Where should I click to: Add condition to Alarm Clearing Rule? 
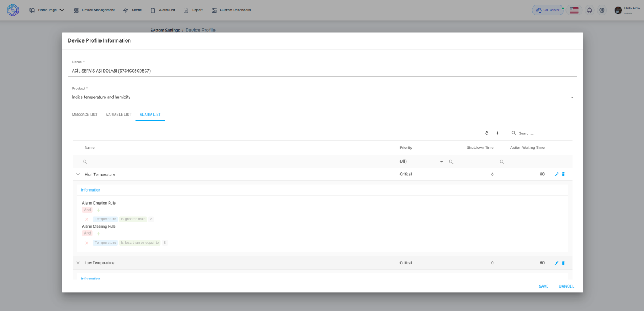[98, 234]
